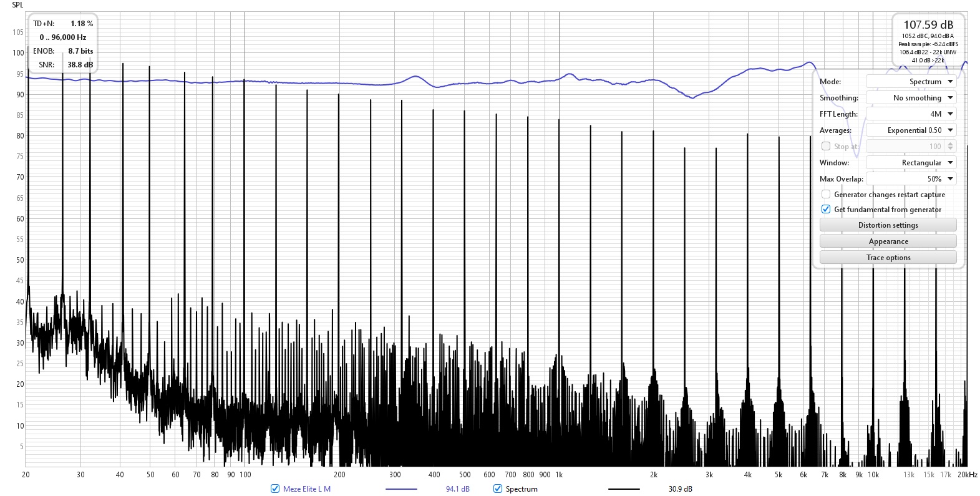Enable the Stop at checkbox
Image resolution: width=980 pixels, height=496 pixels.
pos(826,147)
